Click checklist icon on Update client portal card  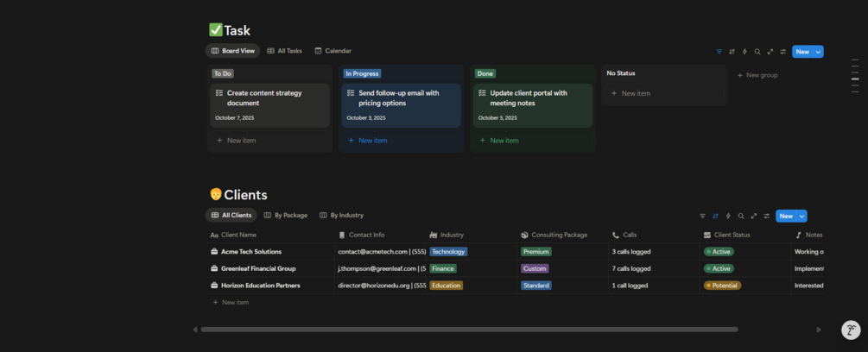482,93
